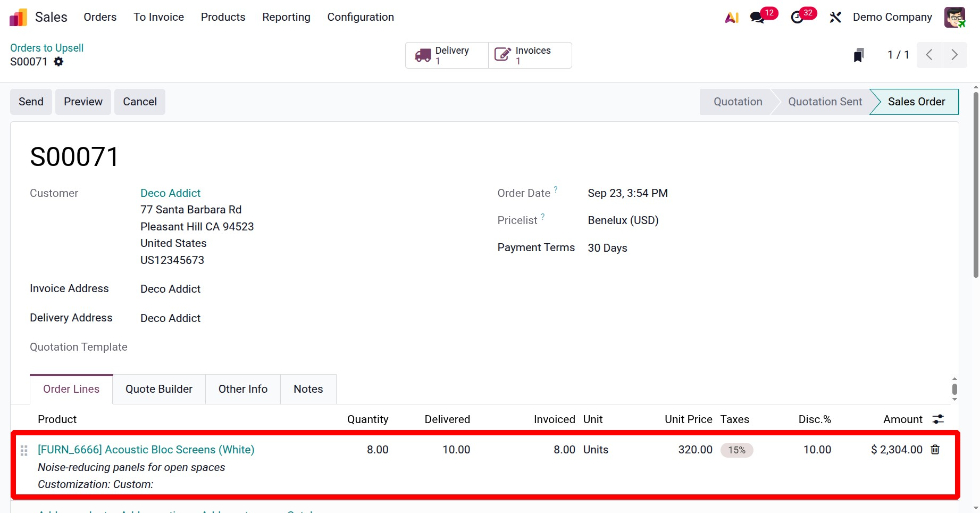Click the Order Date help question mark
Image resolution: width=980 pixels, height=513 pixels.
[556, 189]
